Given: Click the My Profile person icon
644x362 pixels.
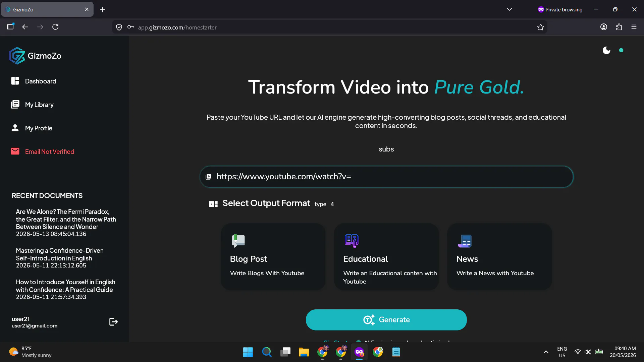Looking at the screenshot, I should coord(15,128).
